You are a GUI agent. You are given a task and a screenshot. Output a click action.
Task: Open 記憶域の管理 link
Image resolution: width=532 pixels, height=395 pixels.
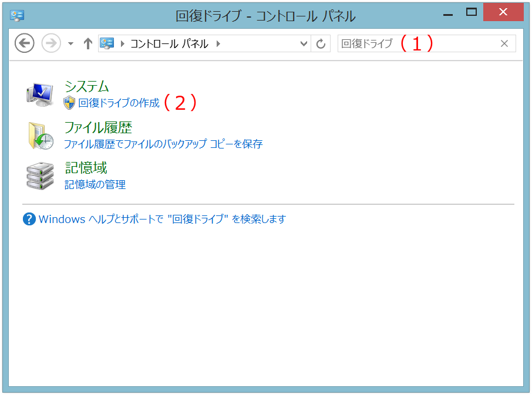coord(95,185)
